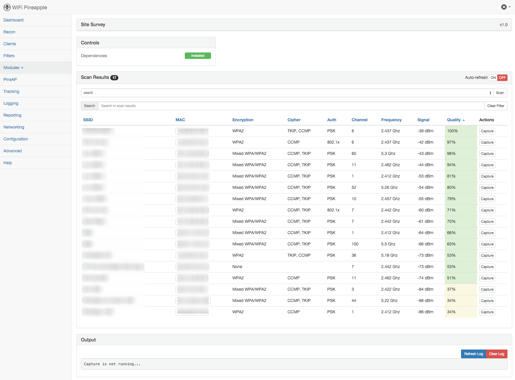
Task: Open the Clients section
Action: coord(10,44)
